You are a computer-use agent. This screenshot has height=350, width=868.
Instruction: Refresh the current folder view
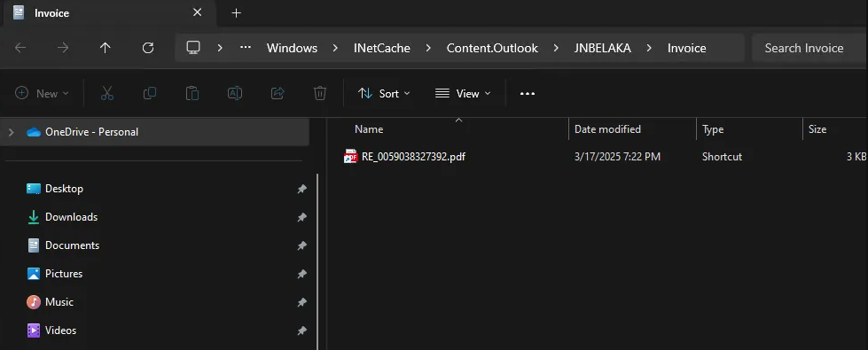(x=148, y=48)
